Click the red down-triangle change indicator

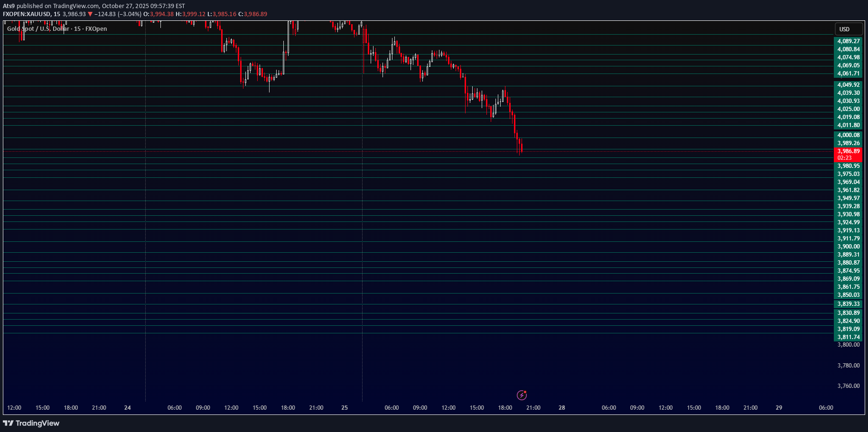pyautogui.click(x=90, y=14)
